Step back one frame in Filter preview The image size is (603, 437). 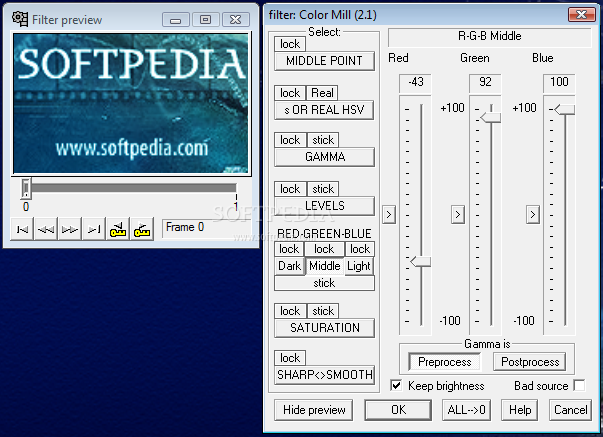(x=46, y=229)
